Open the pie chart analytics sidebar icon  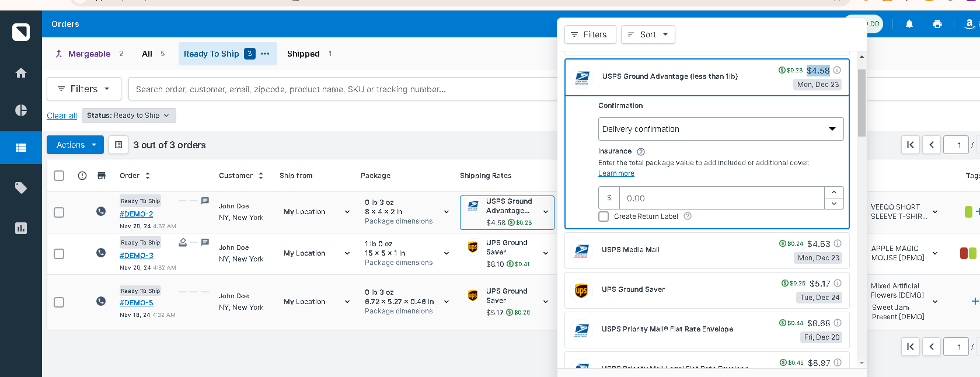[x=21, y=110]
